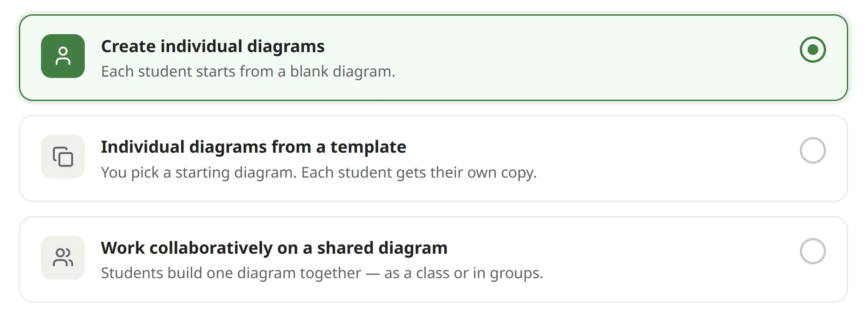
Task: Click the word "template" in the second heading
Action: (368, 148)
